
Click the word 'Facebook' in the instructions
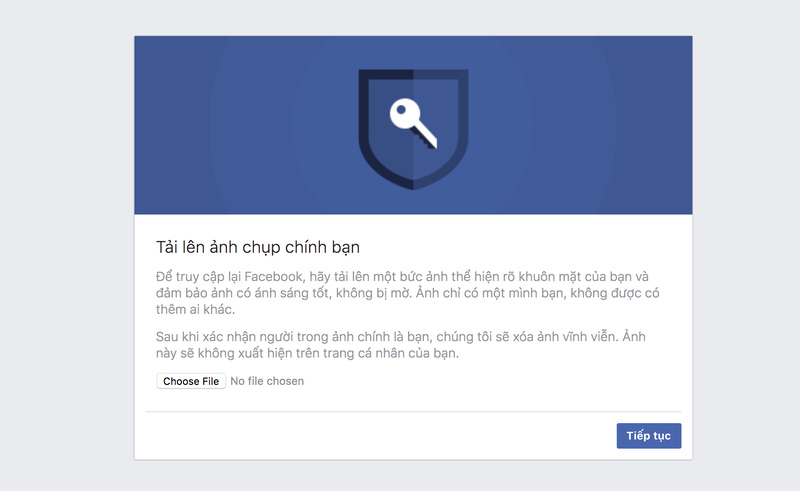[264, 276]
